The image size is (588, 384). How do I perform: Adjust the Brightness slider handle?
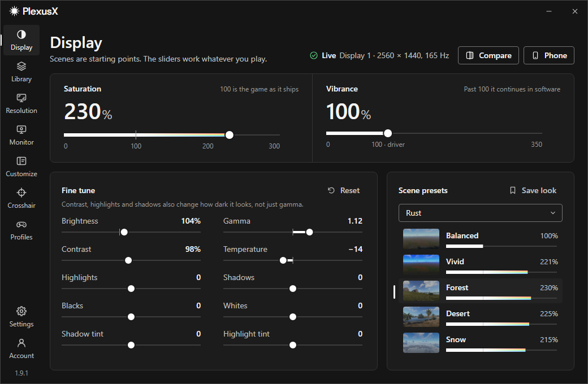click(x=124, y=232)
